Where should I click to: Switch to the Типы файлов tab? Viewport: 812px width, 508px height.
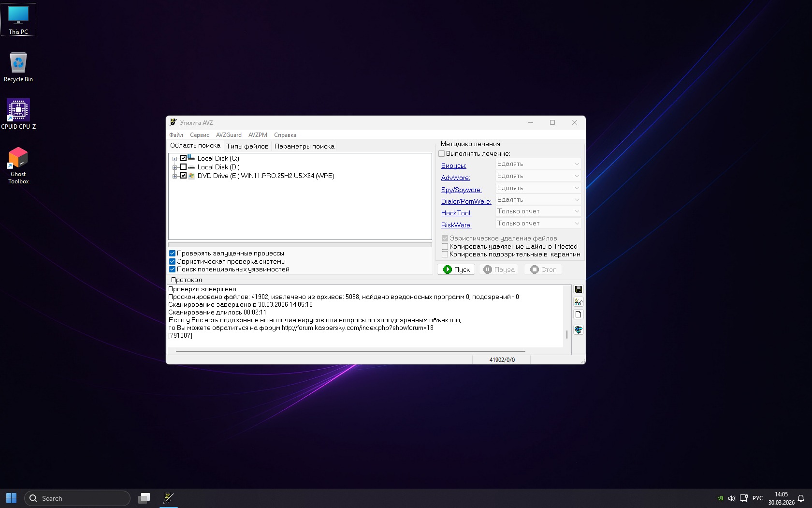click(x=247, y=146)
